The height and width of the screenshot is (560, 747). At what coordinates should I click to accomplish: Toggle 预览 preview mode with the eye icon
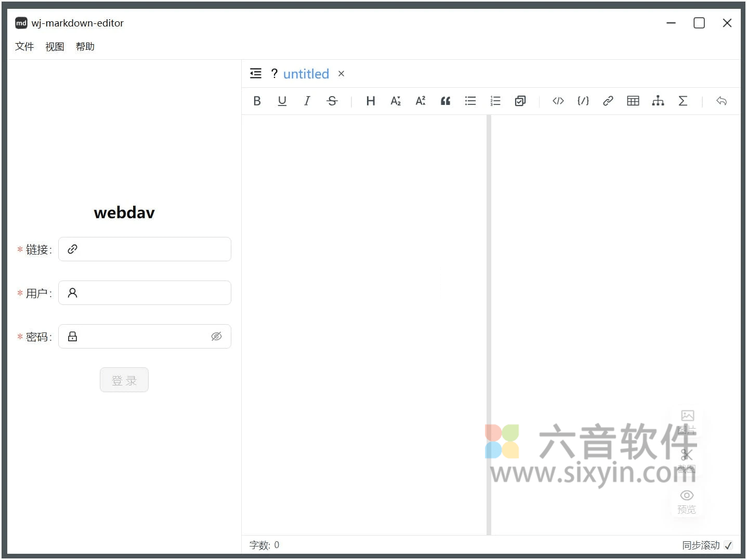687,495
